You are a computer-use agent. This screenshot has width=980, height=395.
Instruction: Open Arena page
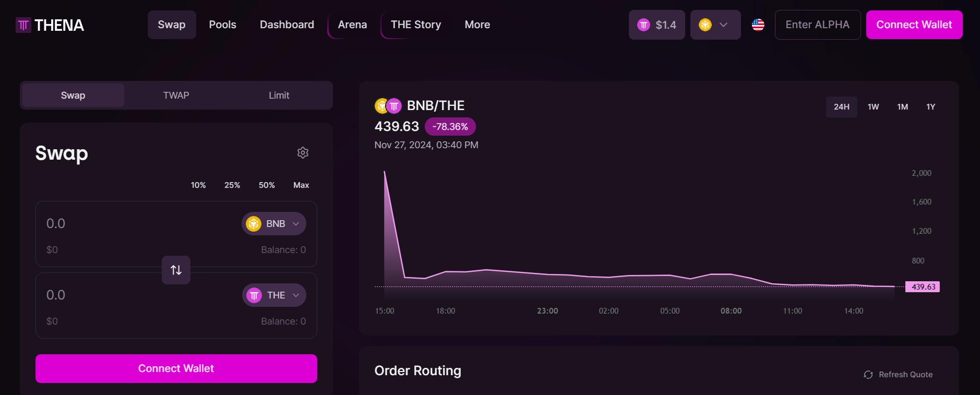352,25
